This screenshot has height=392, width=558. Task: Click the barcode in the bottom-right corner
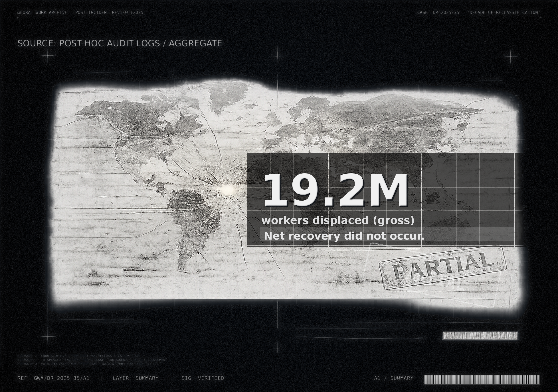[x=482, y=379]
